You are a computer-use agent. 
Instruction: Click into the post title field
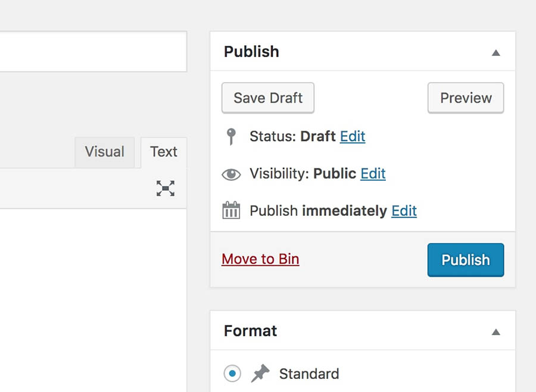(94, 52)
